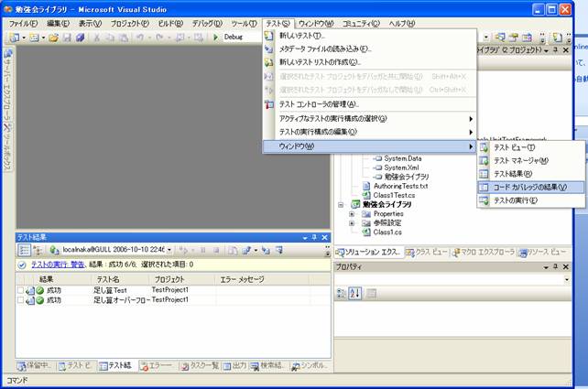Click the Open File folder toolbar icon
Viewport: 588px width, 389px height.
(54, 38)
